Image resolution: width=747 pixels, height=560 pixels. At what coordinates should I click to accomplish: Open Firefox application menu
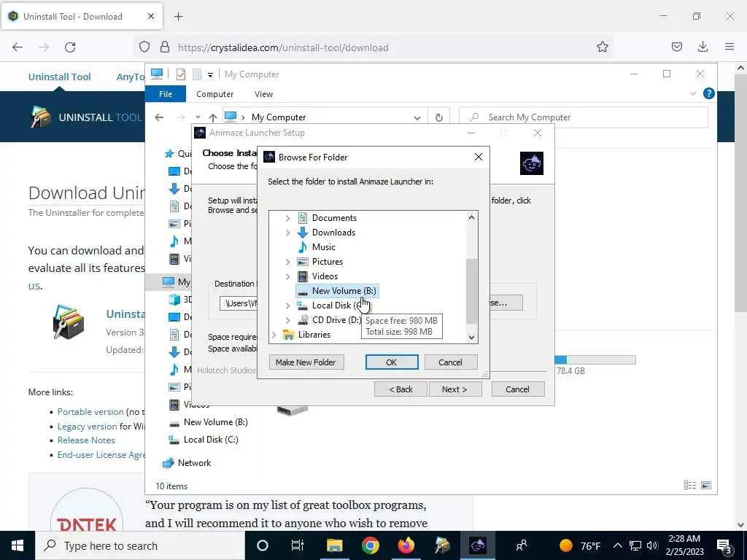coord(729,47)
